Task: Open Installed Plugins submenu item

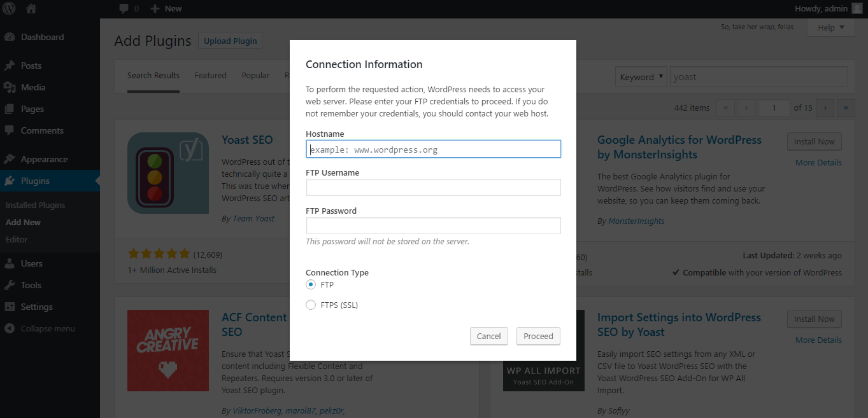Action: pos(35,205)
